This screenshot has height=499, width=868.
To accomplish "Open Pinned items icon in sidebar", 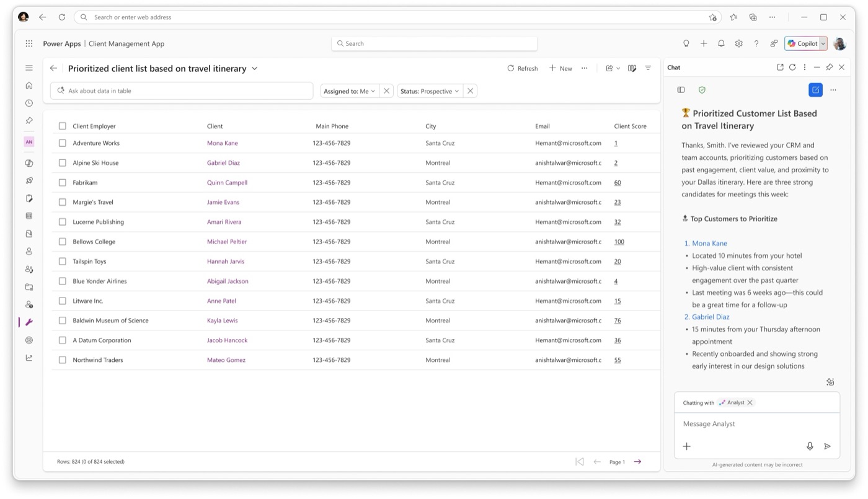I will pos(29,120).
